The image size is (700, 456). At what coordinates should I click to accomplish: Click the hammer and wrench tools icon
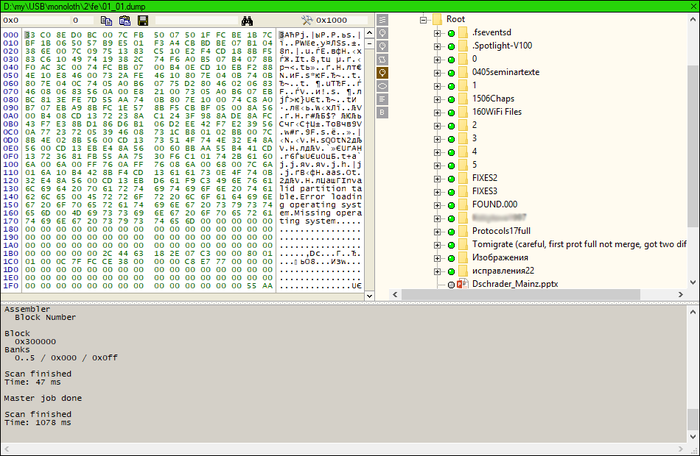point(308,20)
